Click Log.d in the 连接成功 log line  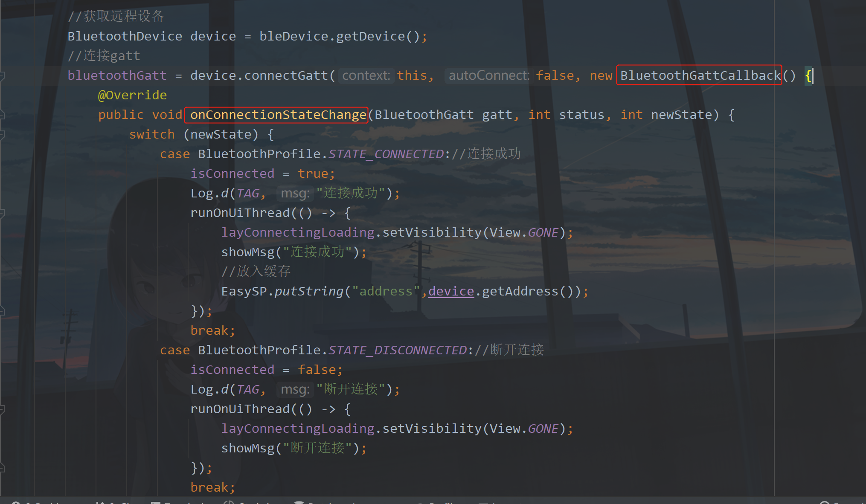(x=209, y=193)
